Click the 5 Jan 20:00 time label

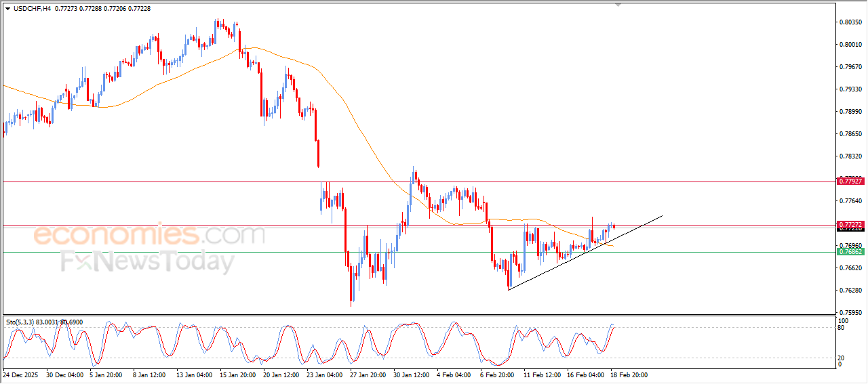106,374
